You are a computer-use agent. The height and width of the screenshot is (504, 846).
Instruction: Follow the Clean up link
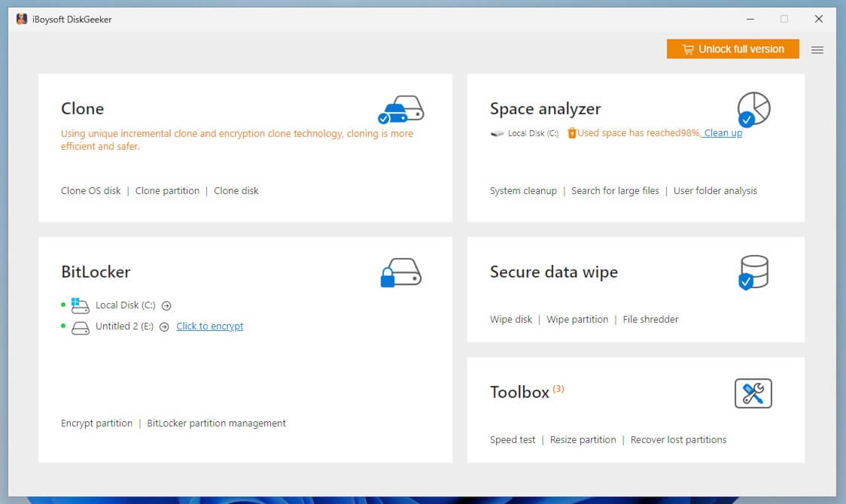coord(723,133)
